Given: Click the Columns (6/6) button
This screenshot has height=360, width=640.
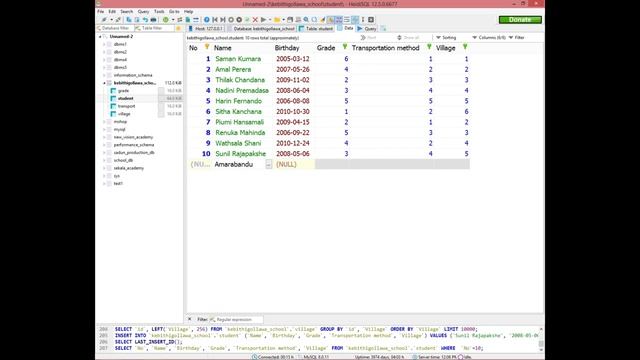Looking at the screenshot, I should pyautogui.click(x=489, y=38).
